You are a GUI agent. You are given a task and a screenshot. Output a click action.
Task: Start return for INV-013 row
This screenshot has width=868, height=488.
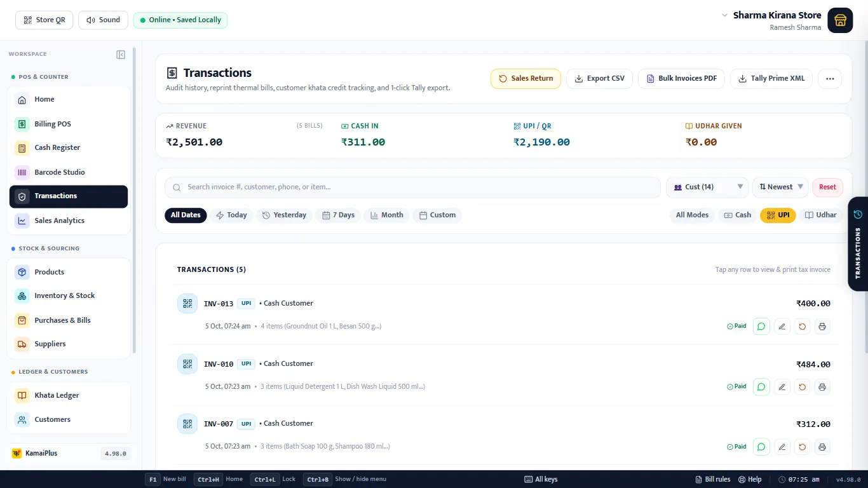(x=803, y=327)
